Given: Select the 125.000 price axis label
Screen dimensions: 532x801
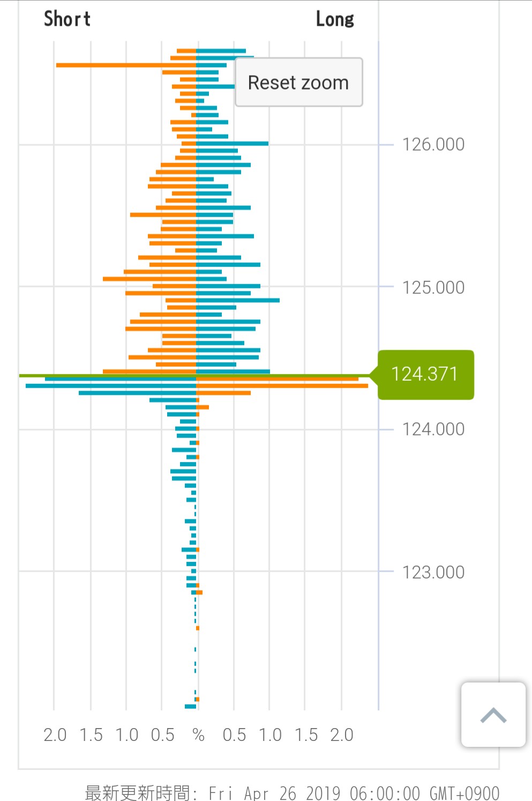Looking at the screenshot, I should (433, 287).
